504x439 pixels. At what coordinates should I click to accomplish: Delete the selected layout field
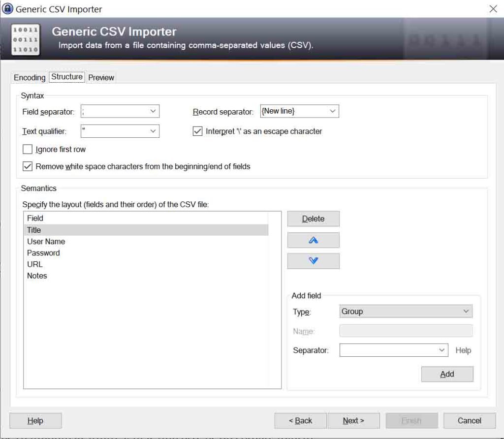coord(313,219)
